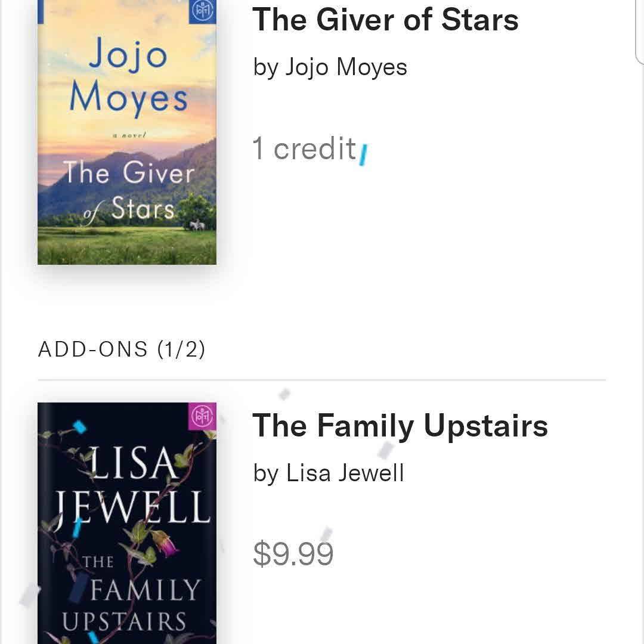
Task: Tap the blue Book of the Month badge
Action: point(202,11)
